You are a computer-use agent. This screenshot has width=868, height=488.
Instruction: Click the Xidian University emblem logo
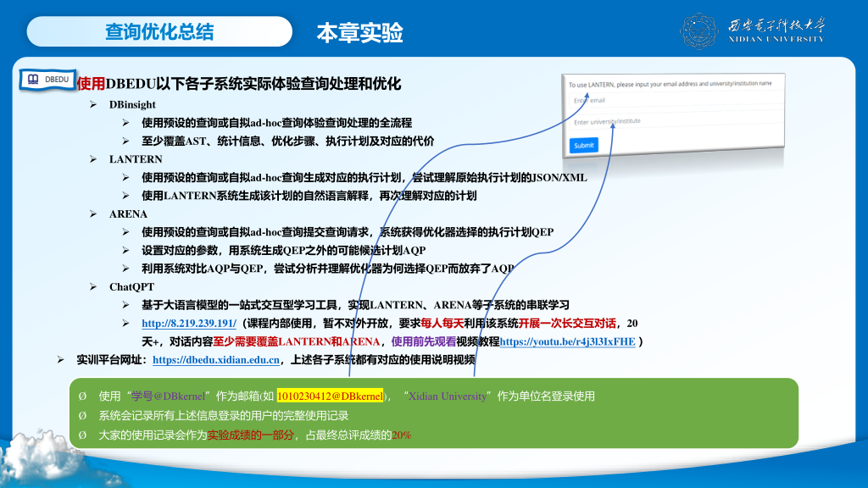pos(698,31)
